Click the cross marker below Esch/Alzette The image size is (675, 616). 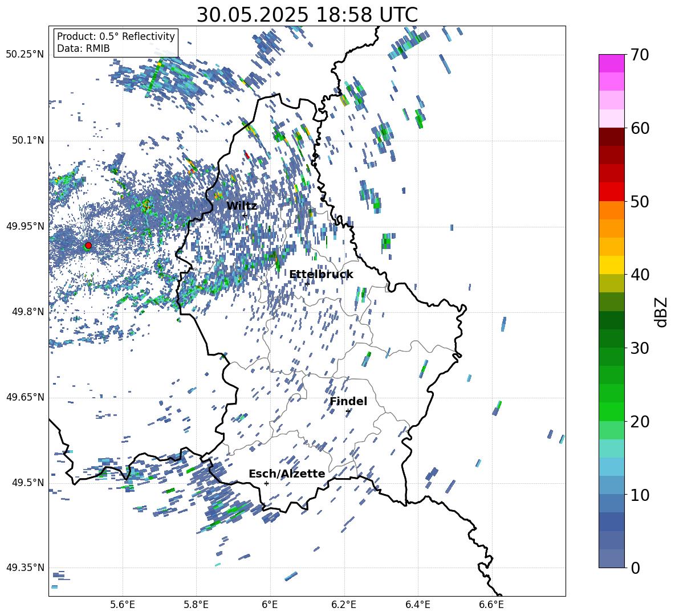click(266, 483)
